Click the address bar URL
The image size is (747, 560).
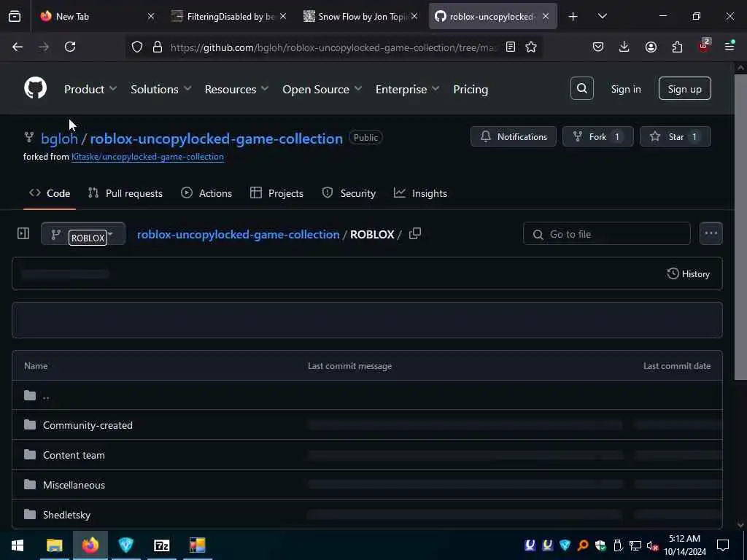click(333, 47)
